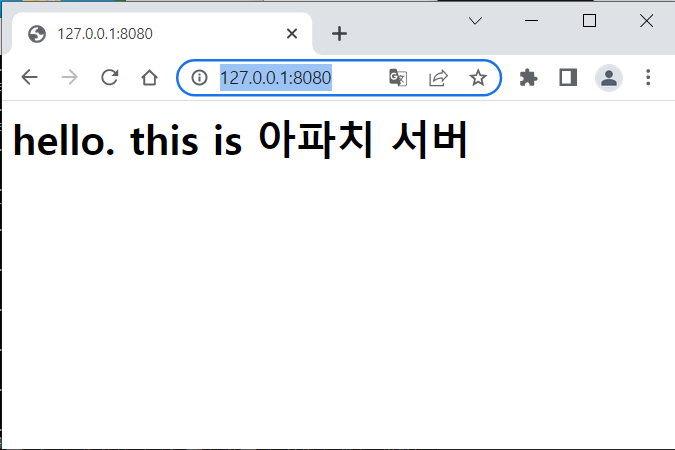Reload the current page
Screen dimensions: 675x450
point(109,78)
